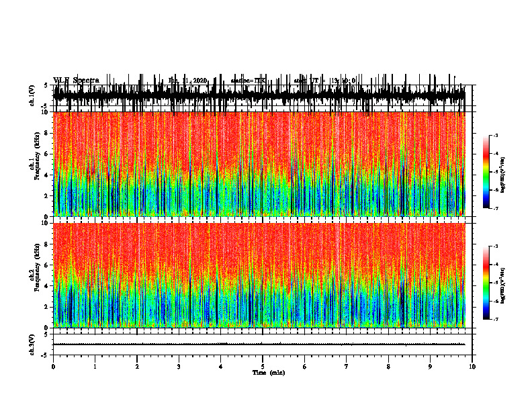532x411 pixels.
Task: Click the '-7' label on the ch.2 color bar
Action: pyautogui.click(x=496, y=320)
